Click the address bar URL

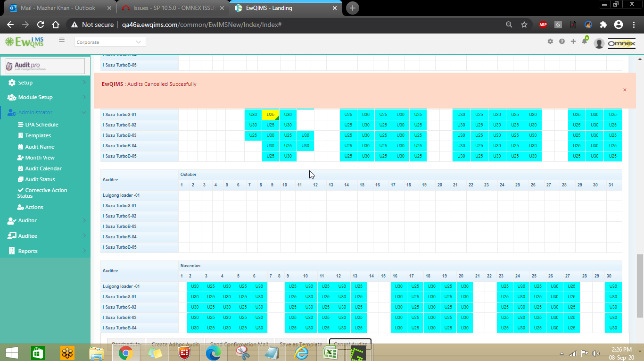pos(202,25)
